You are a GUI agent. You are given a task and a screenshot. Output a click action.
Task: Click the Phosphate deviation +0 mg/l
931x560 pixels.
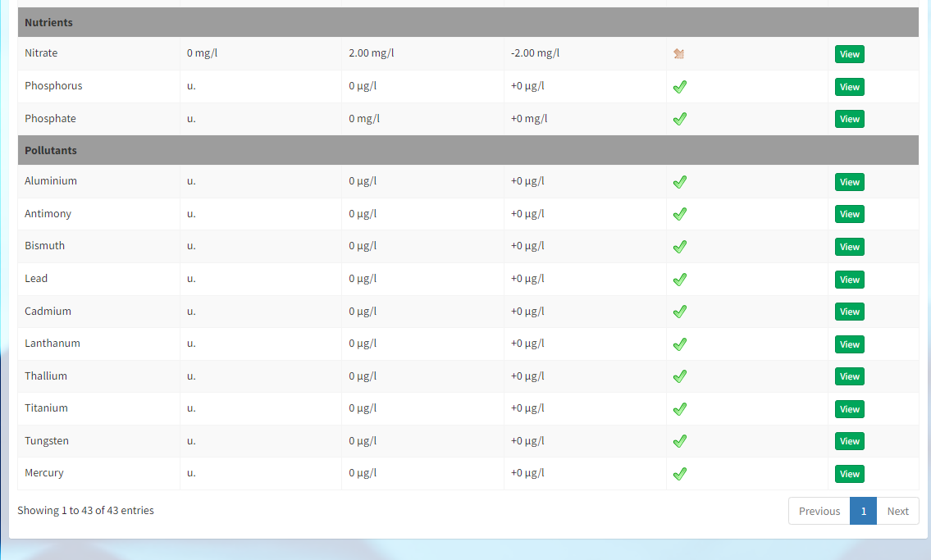[x=529, y=118]
